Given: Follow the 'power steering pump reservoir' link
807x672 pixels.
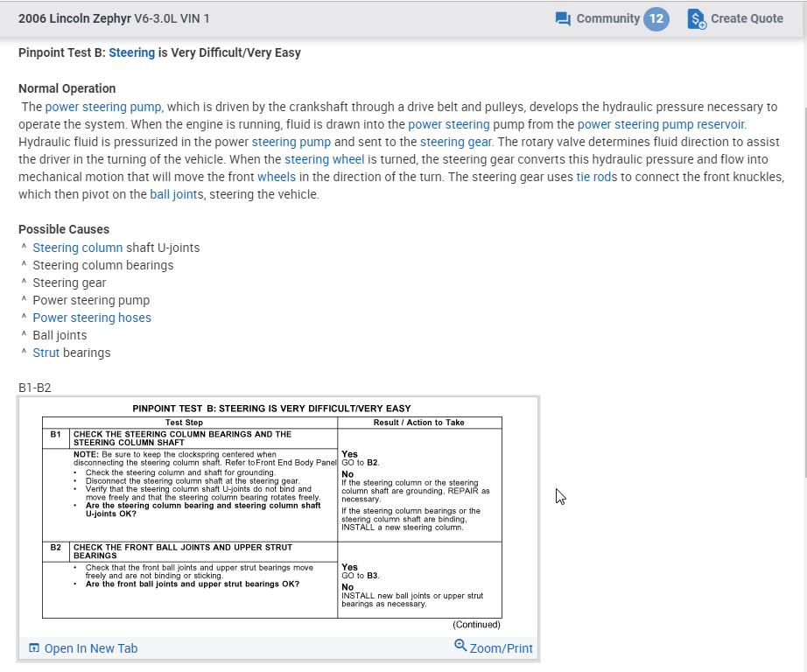Looking at the screenshot, I should click(662, 124).
